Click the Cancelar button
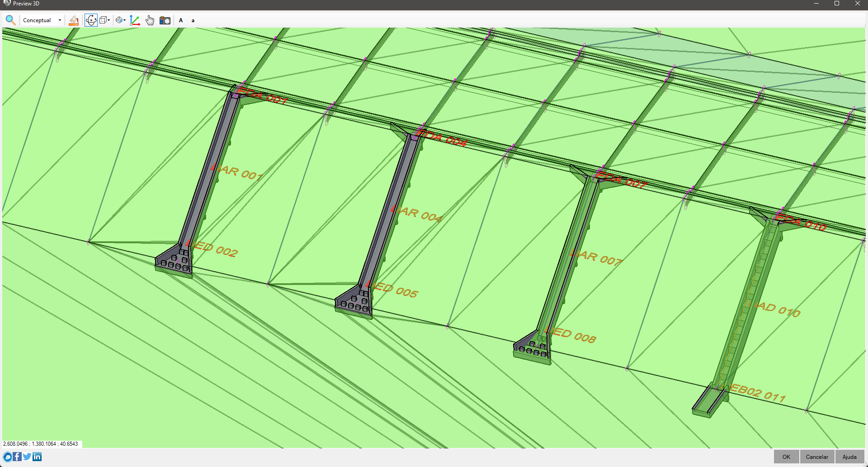 tap(817, 457)
